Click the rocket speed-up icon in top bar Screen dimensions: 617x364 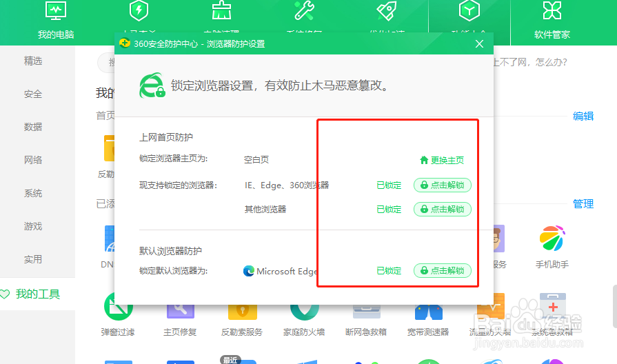coord(387,11)
